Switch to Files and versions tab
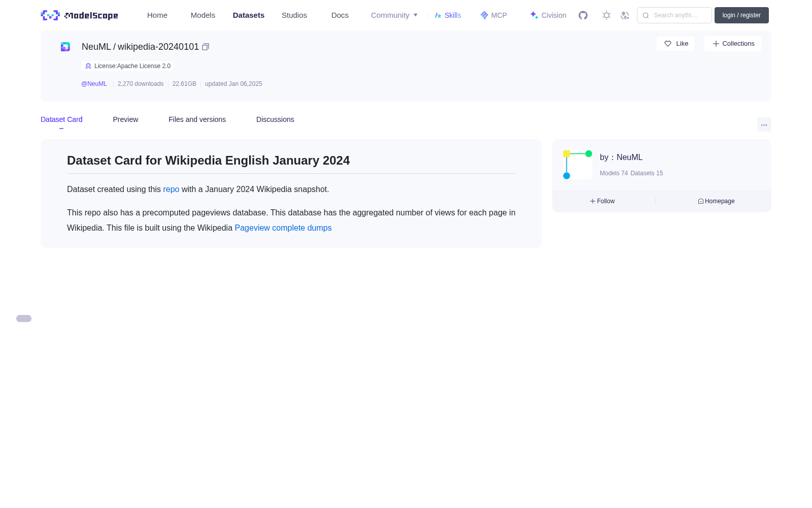 [x=197, y=119]
